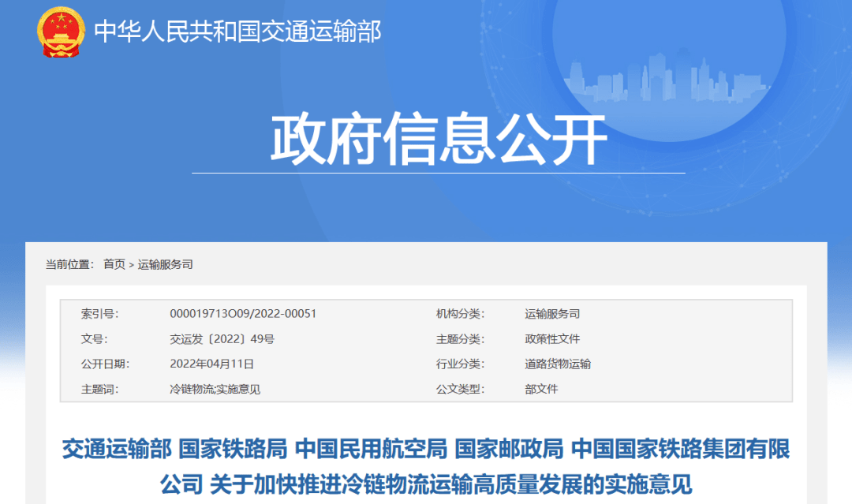
Task: Click the 索引号 label
Action: pos(99,313)
